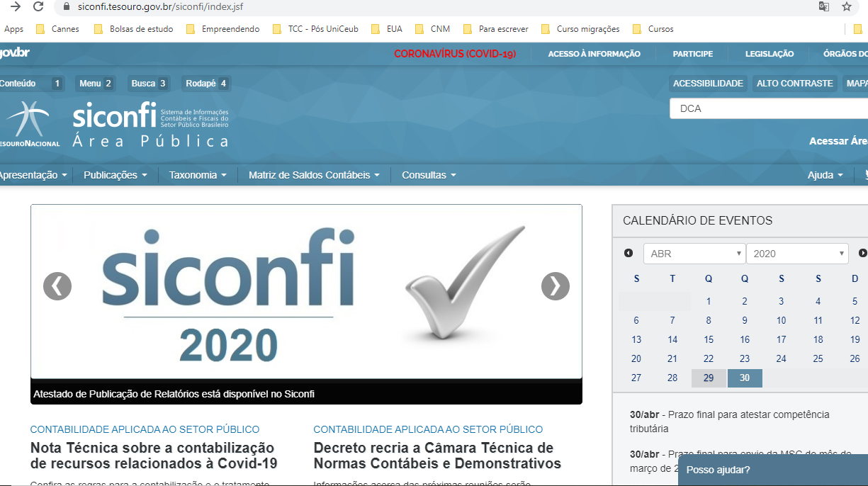This screenshot has height=486, width=868.
Task: Select day 1 in the calendar
Action: (x=709, y=302)
